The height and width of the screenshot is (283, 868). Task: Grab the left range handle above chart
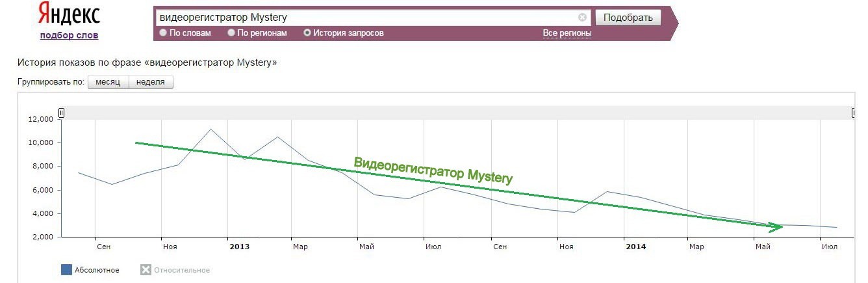click(61, 113)
